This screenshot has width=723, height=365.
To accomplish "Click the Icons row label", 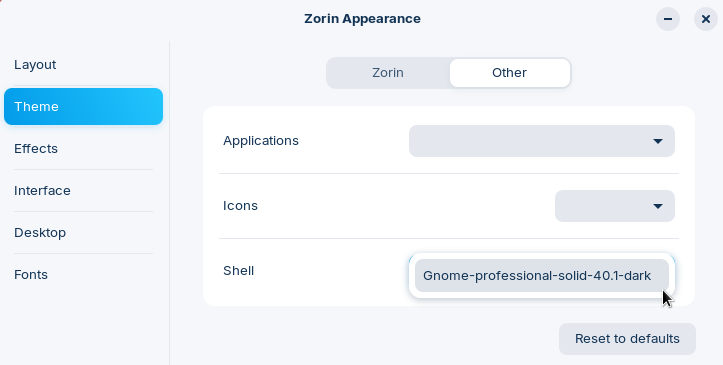I will click(x=240, y=206).
